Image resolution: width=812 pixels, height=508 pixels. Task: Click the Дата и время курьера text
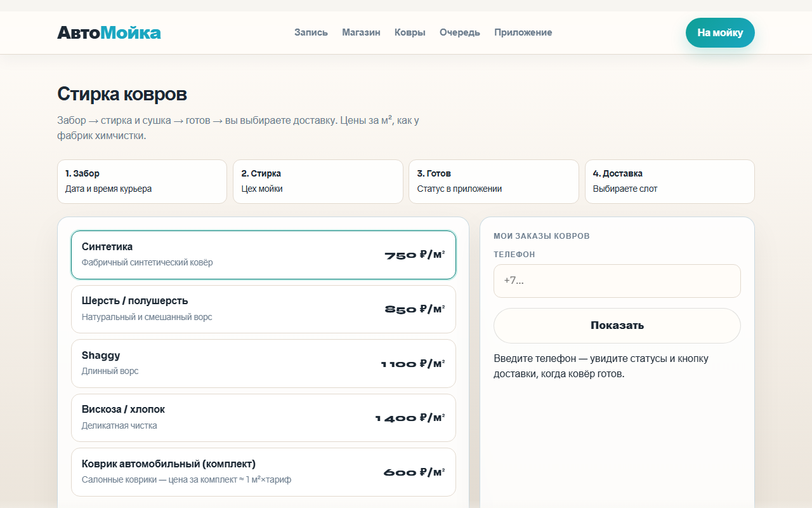pyautogui.click(x=108, y=189)
